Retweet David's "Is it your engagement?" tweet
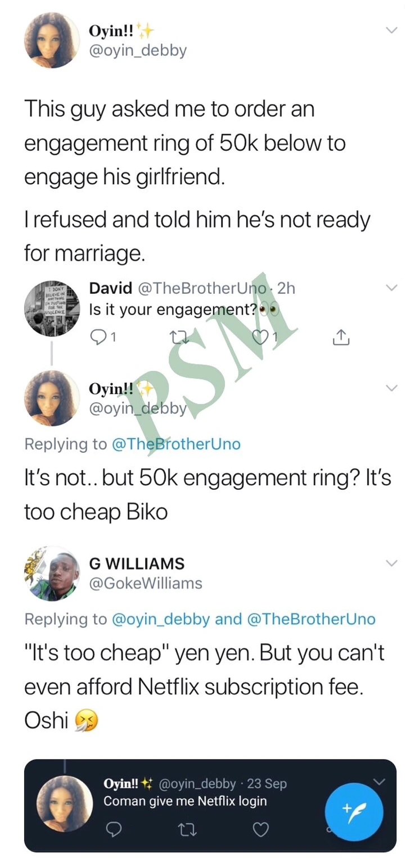The image size is (405, 868). (x=177, y=337)
